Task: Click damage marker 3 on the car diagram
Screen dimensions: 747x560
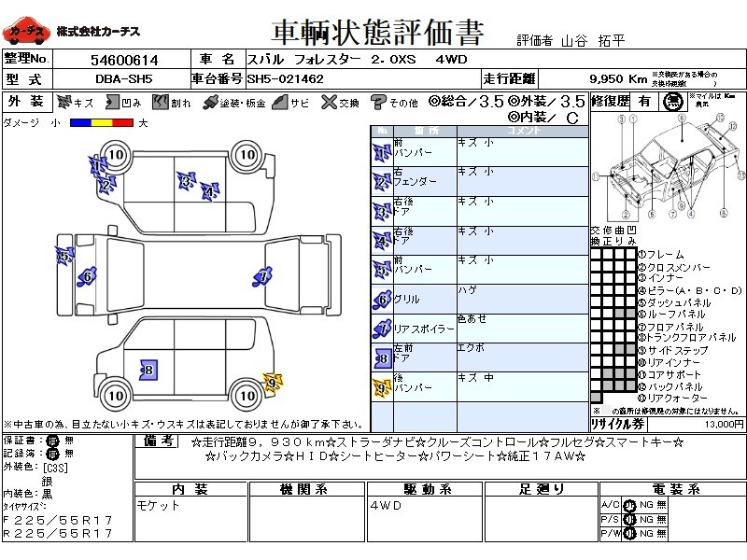Action: click(186, 181)
